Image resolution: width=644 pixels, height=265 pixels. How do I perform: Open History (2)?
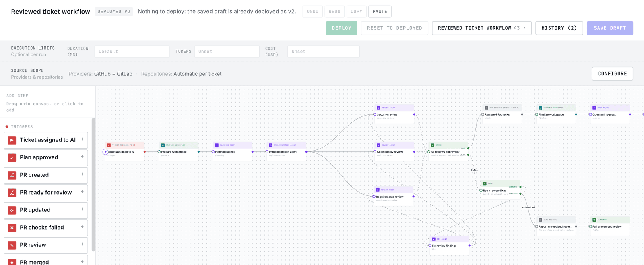click(x=559, y=28)
